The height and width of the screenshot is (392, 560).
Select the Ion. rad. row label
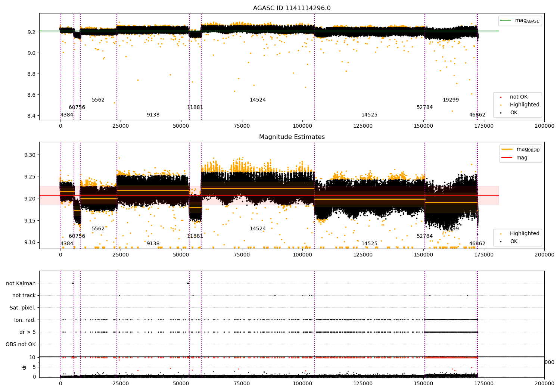[x=25, y=320]
